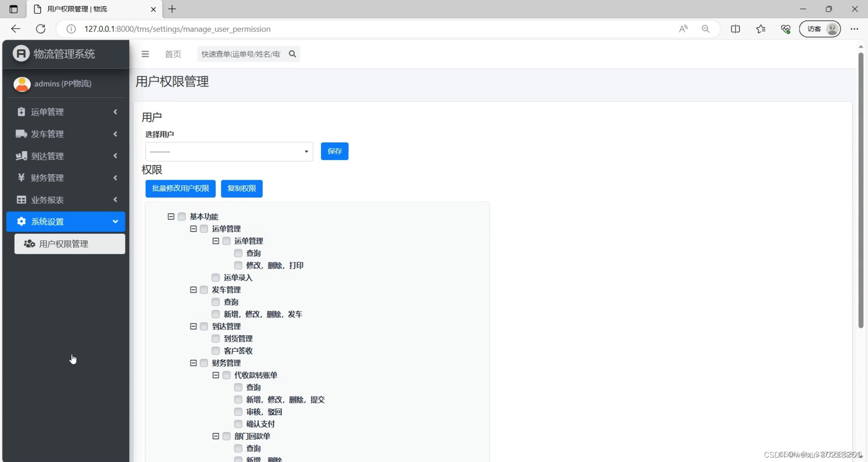868x462 pixels.
Task: Open 财务管理 via the ¥ icon
Action: (x=21, y=178)
